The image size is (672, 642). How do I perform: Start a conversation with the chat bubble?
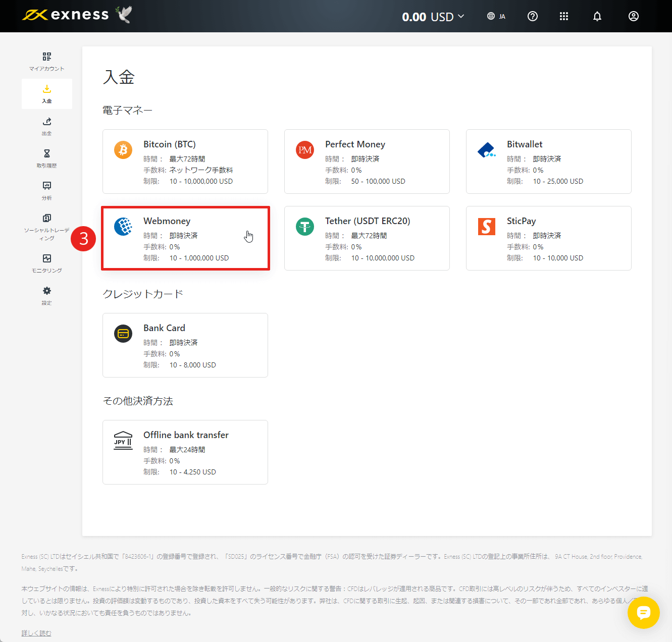(x=644, y=613)
